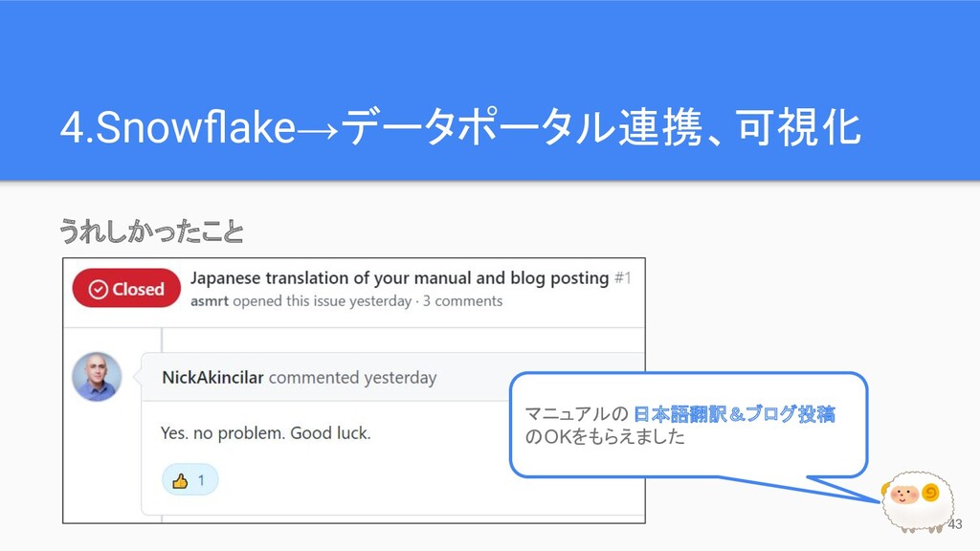
Task: Click the issue title about Japanese translation
Action: coord(399,278)
